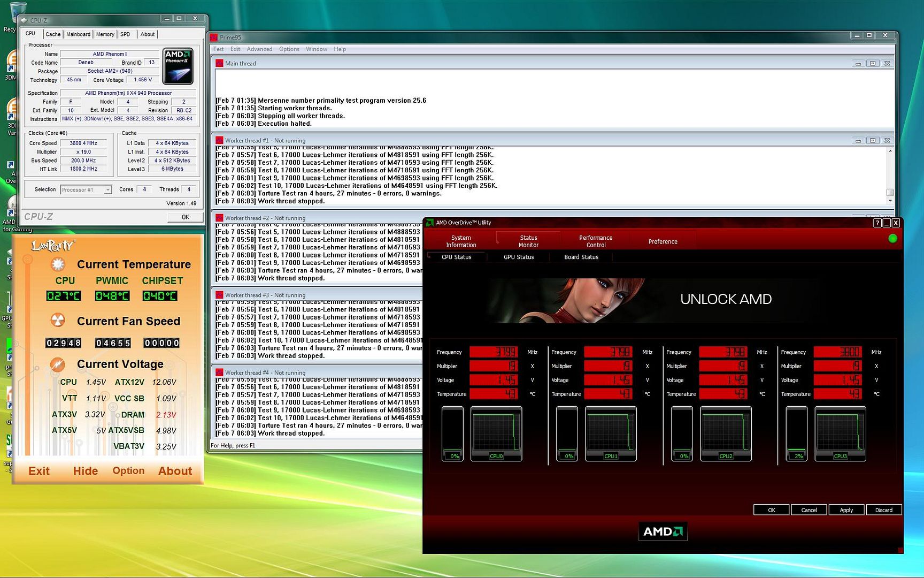Click the Current Temperature sun icon in LanParty
The height and width of the screenshot is (578, 924).
tap(58, 264)
